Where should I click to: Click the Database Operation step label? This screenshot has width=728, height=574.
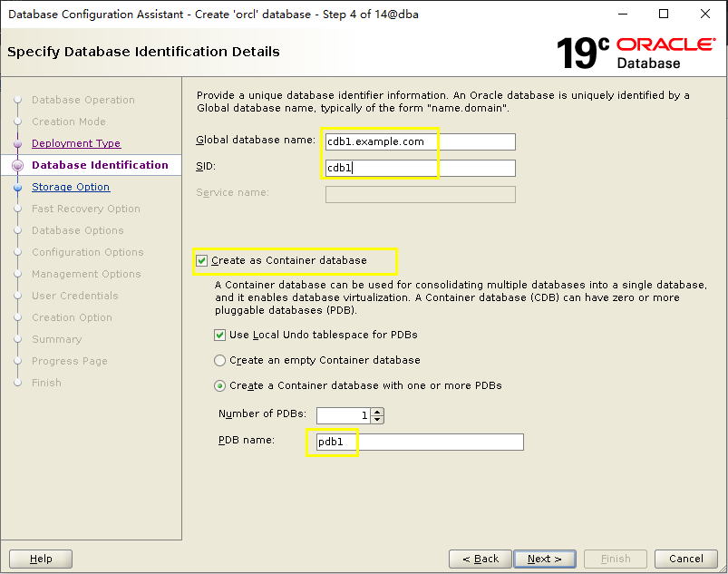click(83, 100)
